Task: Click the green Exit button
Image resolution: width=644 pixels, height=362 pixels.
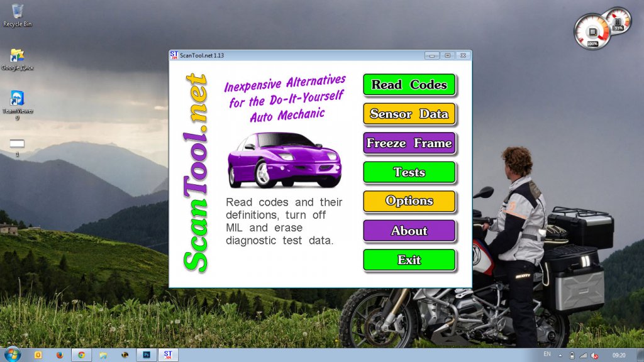Action: tap(409, 260)
